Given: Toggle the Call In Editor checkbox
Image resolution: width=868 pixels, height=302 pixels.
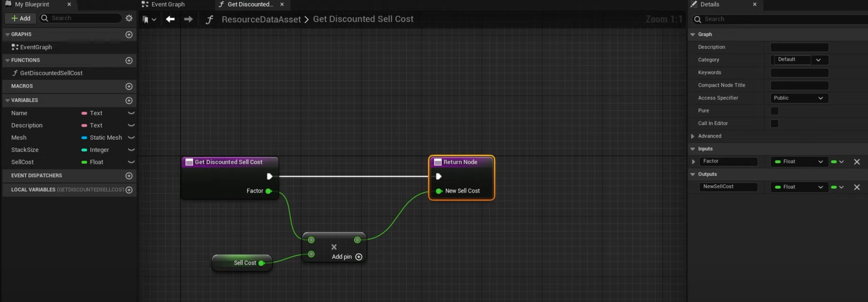Looking at the screenshot, I should pyautogui.click(x=774, y=124).
